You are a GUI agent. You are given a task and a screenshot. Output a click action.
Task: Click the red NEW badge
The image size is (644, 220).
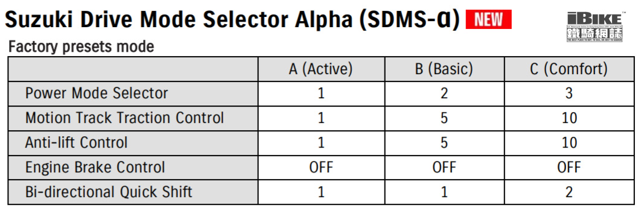(488, 19)
